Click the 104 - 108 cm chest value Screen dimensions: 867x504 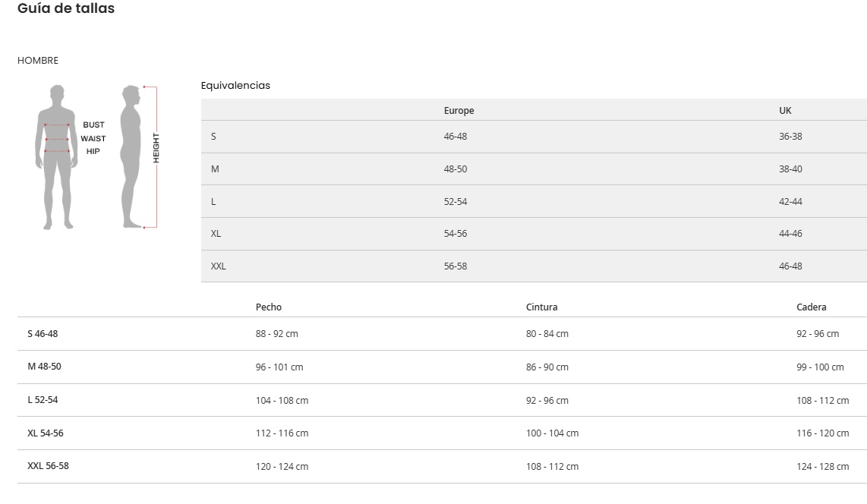(x=282, y=400)
